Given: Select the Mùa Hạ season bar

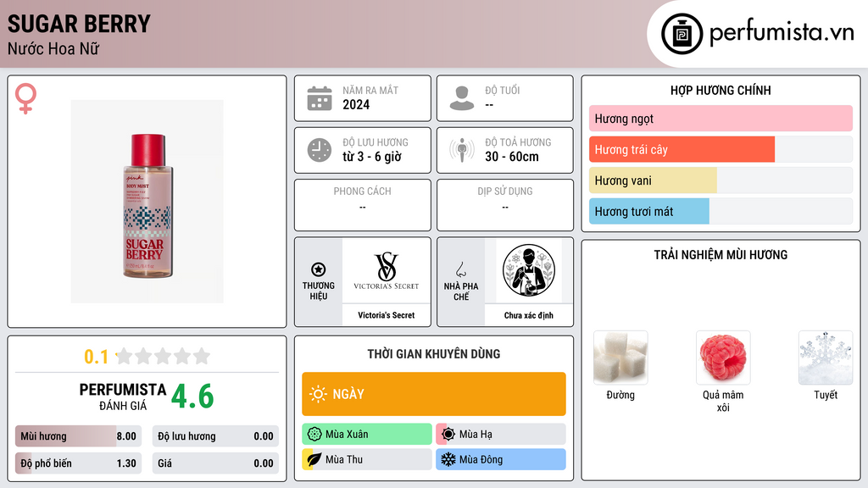Looking at the screenshot, I should pos(501,435).
